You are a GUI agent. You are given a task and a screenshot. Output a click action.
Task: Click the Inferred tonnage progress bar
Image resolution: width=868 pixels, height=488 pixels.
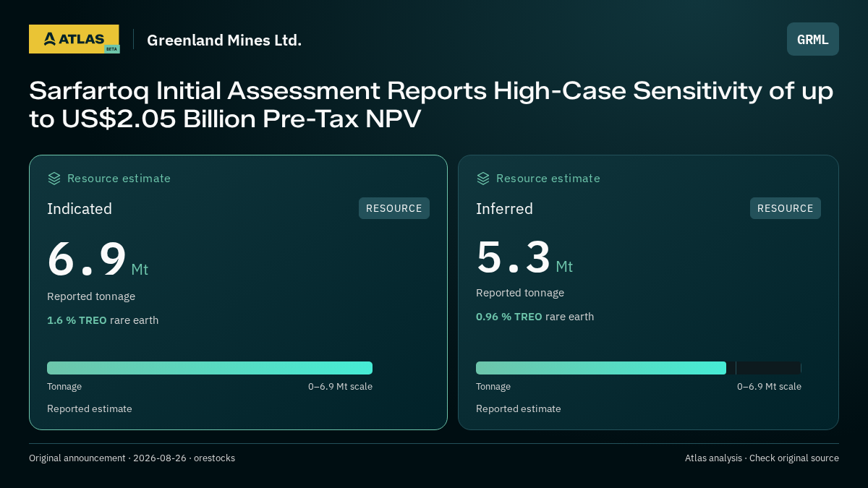click(x=639, y=368)
